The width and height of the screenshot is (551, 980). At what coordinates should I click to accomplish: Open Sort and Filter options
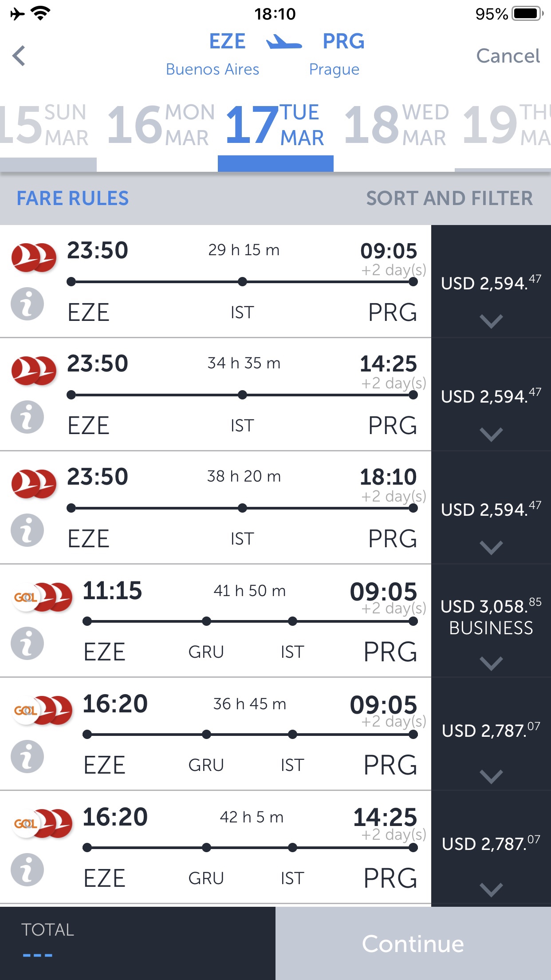coord(449,198)
